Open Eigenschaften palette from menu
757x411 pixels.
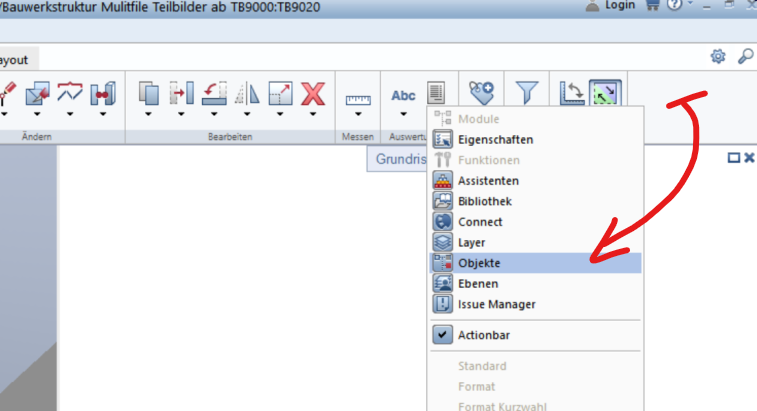[x=495, y=140]
